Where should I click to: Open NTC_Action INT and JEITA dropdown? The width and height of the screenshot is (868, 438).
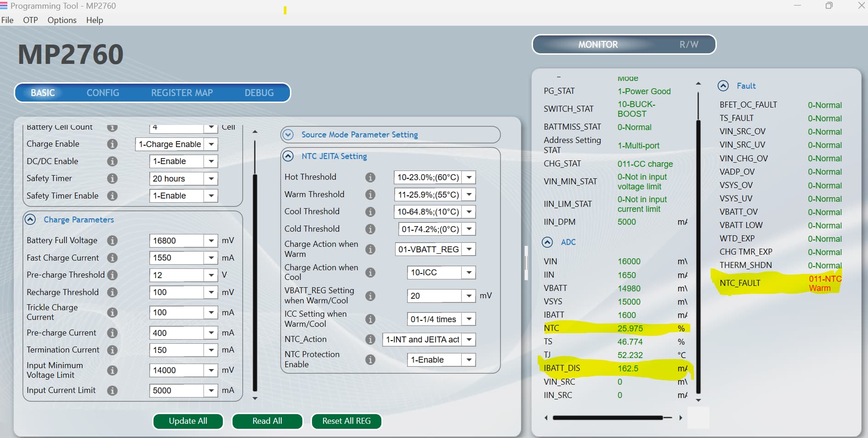(469, 340)
